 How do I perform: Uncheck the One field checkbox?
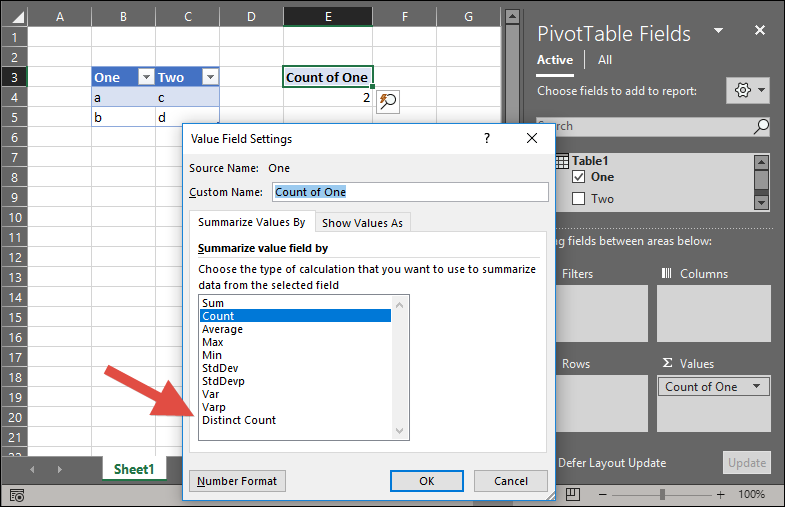[x=578, y=177]
